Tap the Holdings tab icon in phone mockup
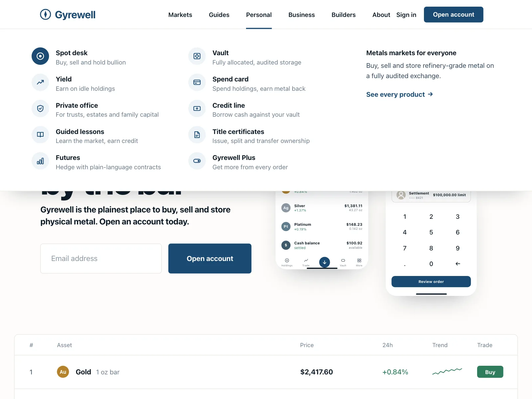Viewport: 532px width, 399px height. click(287, 260)
